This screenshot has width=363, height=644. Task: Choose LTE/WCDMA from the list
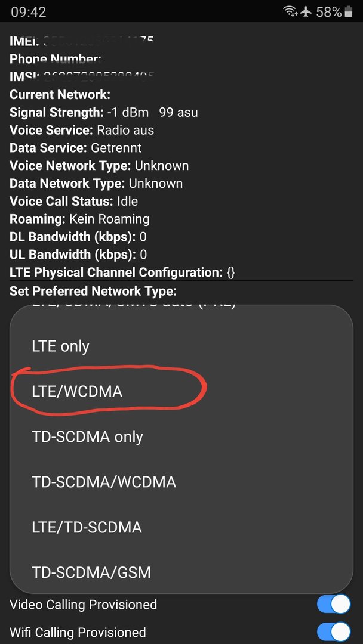[x=181, y=391]
